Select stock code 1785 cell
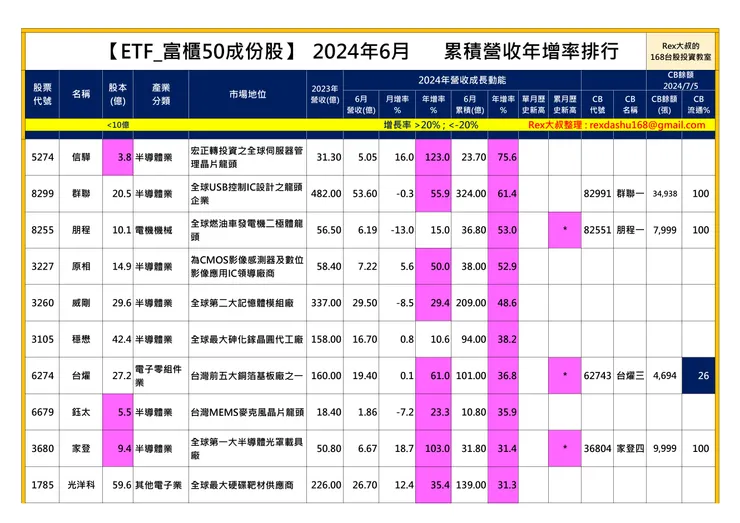Viewport: 740px width, 523px height. tap(42, 485)
